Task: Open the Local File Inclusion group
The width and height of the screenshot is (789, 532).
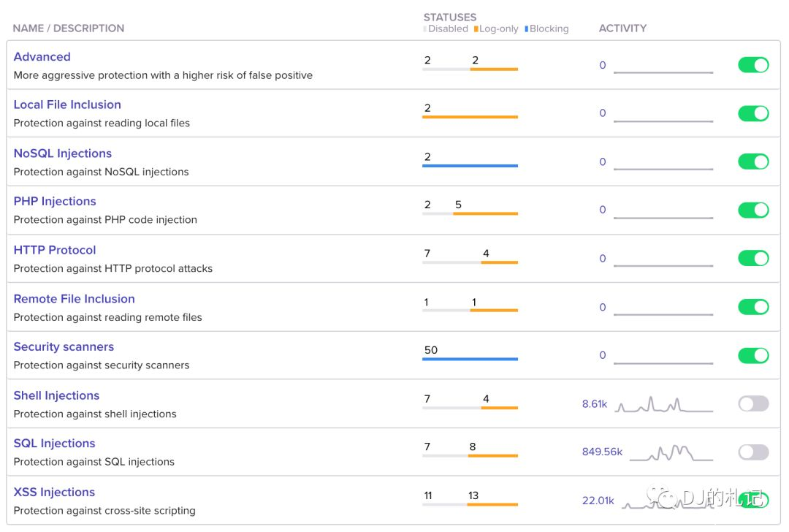Action: (x=67, y=104)
